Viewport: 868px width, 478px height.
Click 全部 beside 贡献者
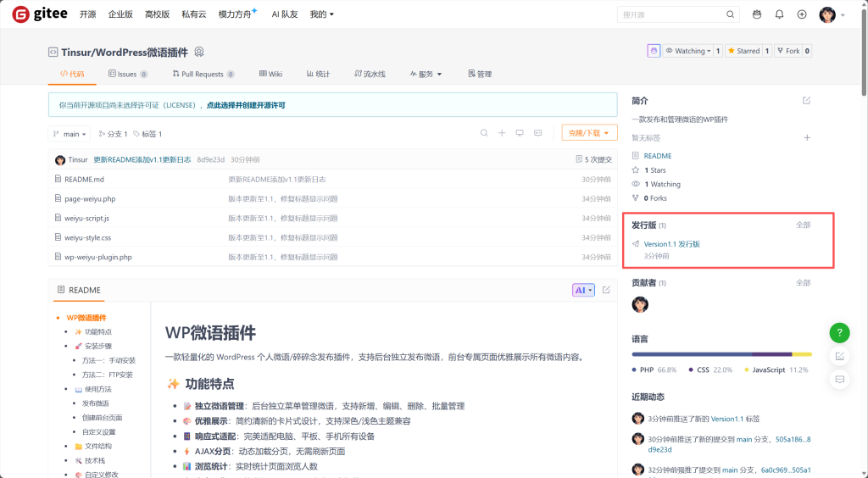804,283
